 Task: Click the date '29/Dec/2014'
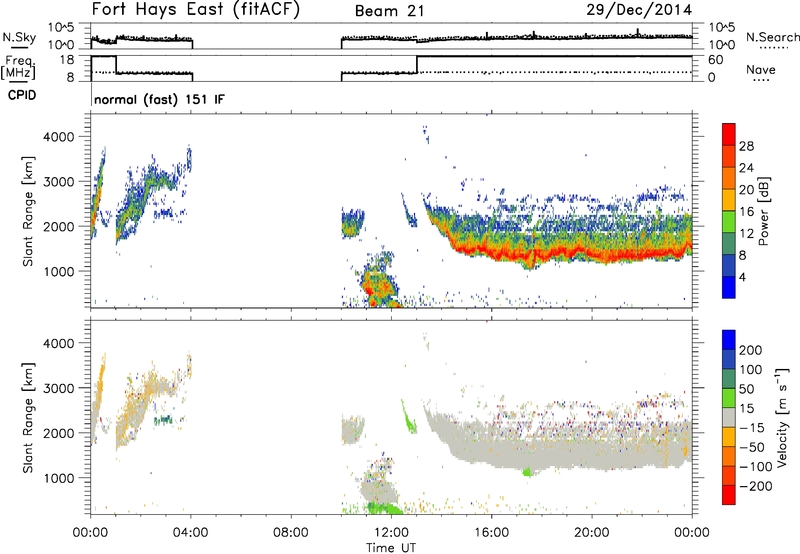point(639,10)
